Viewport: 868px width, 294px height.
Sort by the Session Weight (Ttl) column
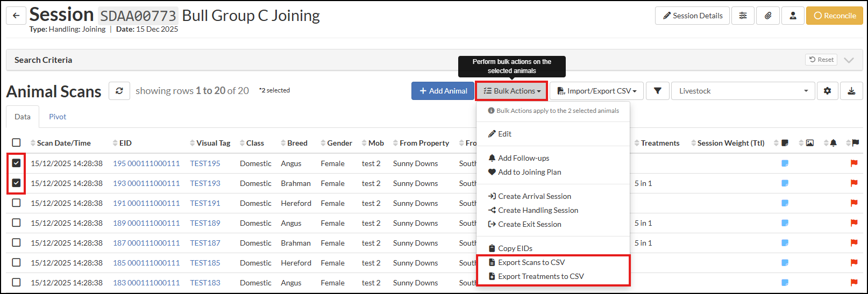click(727, 143)
